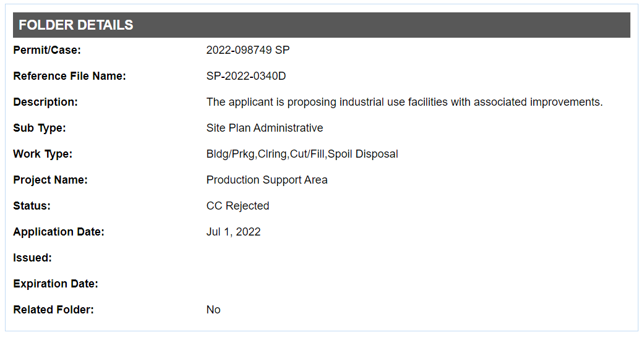
Task: Click the Status label
Action: point(32,206)
